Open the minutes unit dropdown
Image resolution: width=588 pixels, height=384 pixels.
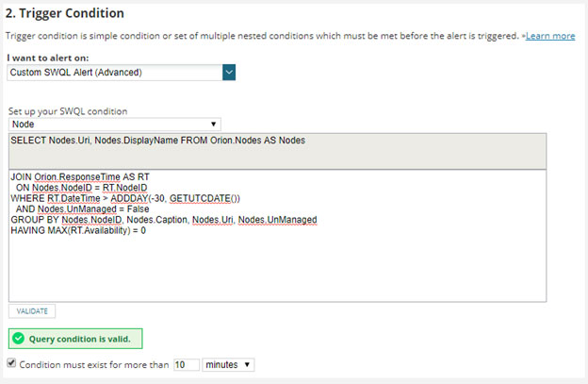(228, 364)
